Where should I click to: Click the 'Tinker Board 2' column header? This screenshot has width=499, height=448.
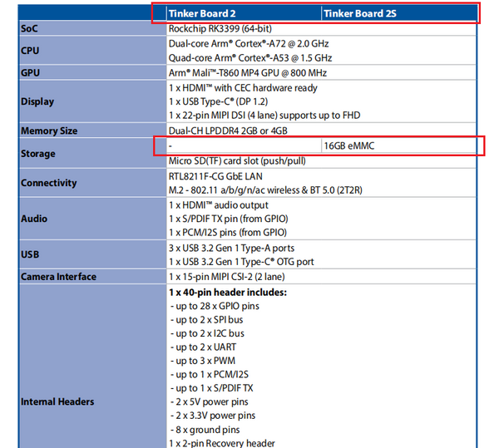202,13
